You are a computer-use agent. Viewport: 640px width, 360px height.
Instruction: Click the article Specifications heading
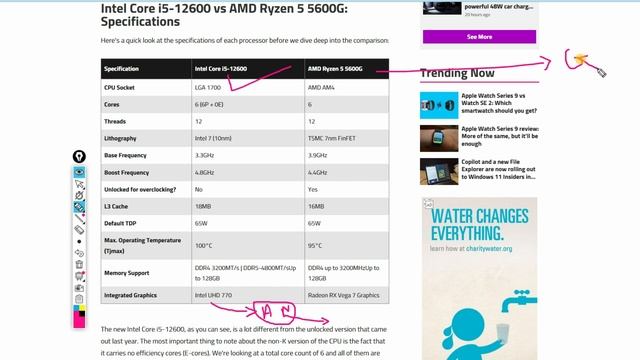[x=224, y=15]
